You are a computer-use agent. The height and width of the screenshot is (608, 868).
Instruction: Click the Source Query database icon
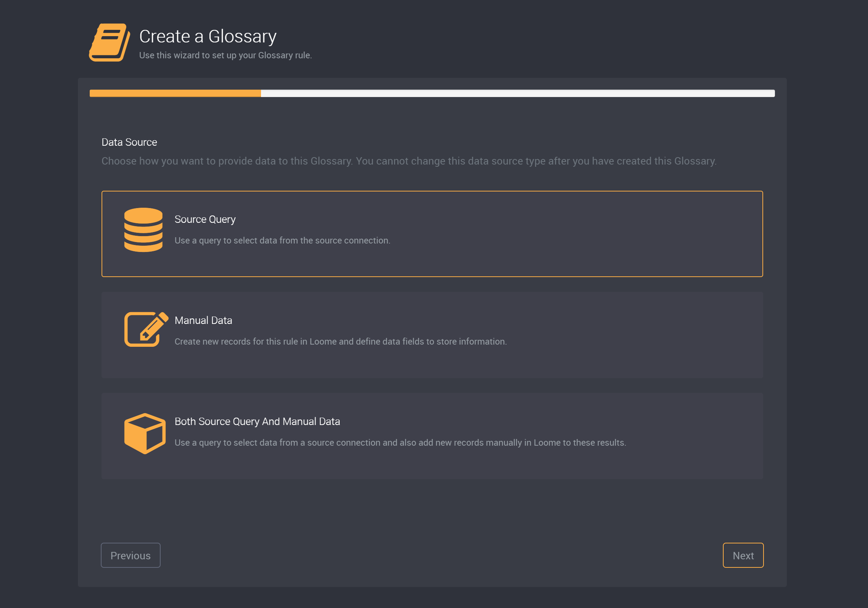coord(143,230)
